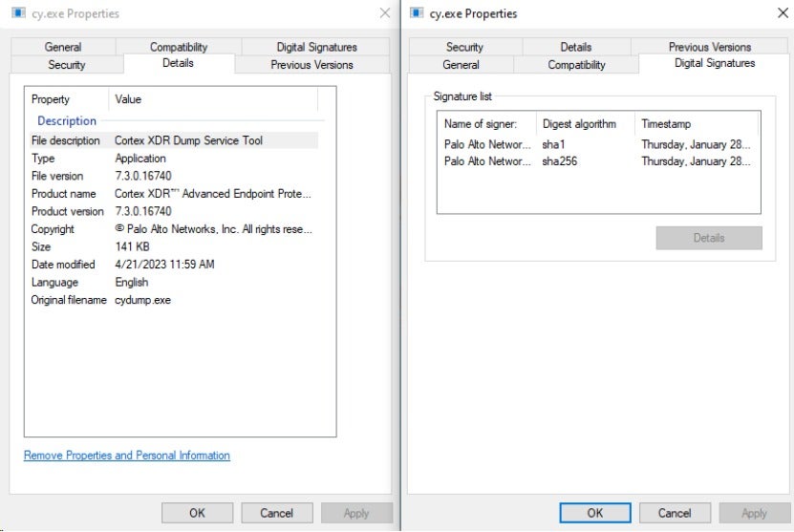This screenshot has width=794, height=532.
Task: Click Cancel button in right Properties window
Action: (675, 513)
